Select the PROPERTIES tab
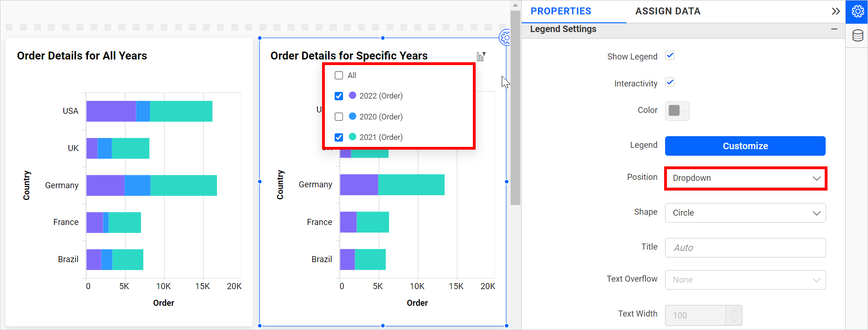 click(x=561, y=11)
